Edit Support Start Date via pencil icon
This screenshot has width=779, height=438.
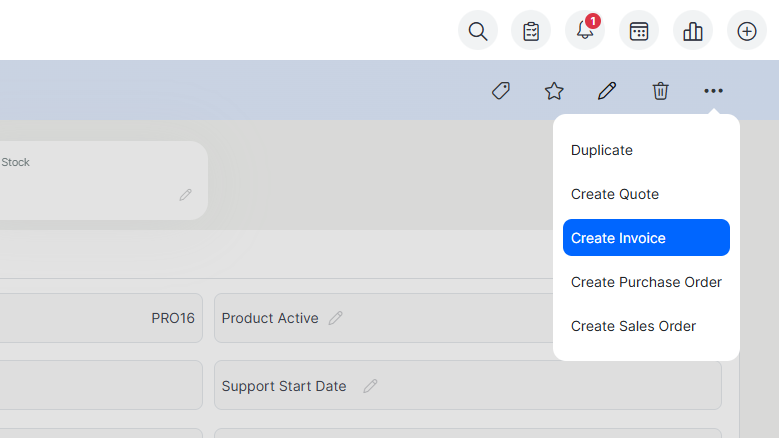point(371,386)
